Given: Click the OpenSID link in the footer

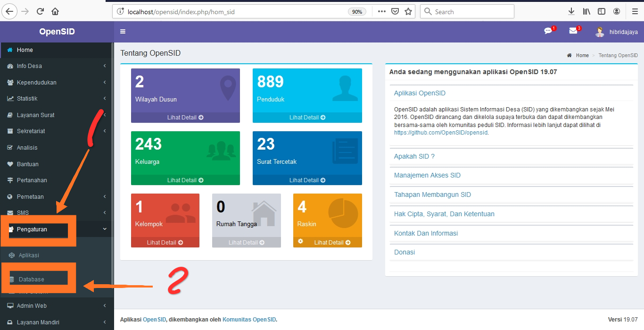Looking at the screenshot, I should click(154, 320).
